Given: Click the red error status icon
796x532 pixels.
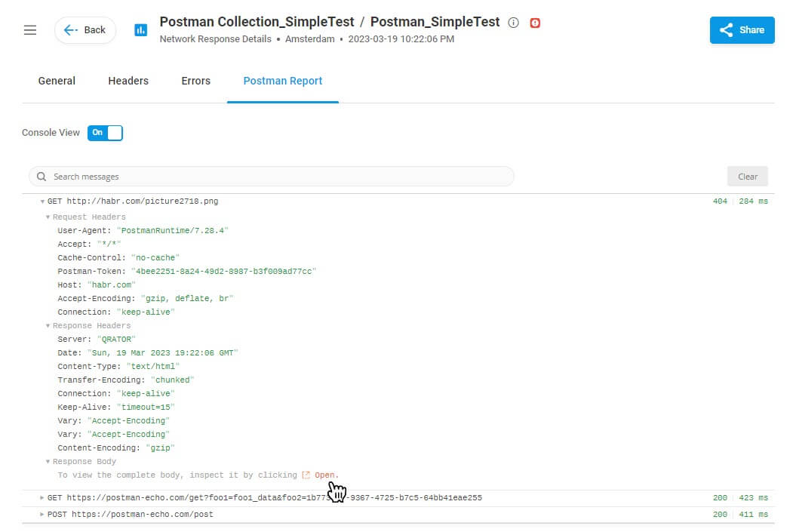Looking at the screenshot, I should (535, 23).
